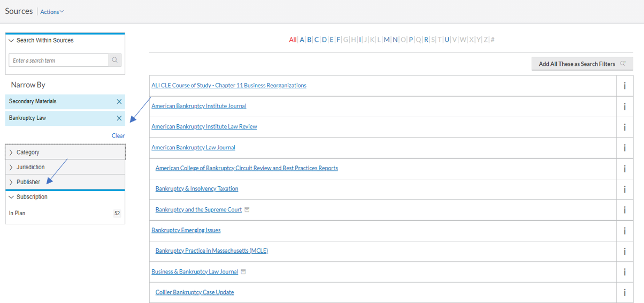Filter sources by letter U
Viewport: 644px width, 303px height.
[x=447, y=40]
